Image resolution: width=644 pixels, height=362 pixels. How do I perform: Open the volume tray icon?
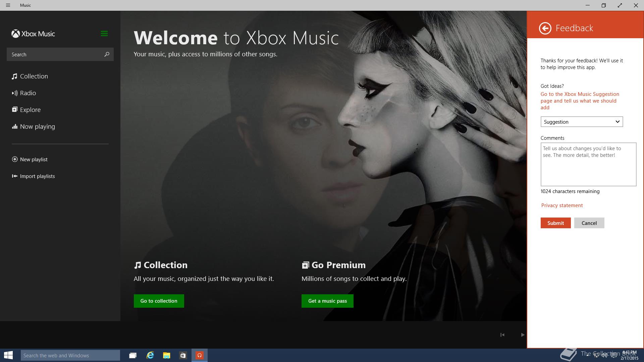[604, 355]
